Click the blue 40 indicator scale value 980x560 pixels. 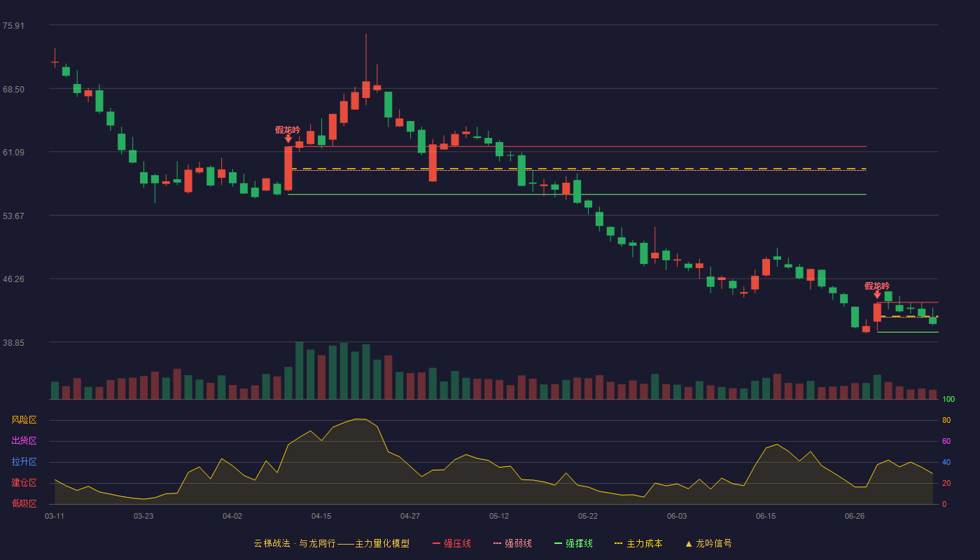(946, 462)
